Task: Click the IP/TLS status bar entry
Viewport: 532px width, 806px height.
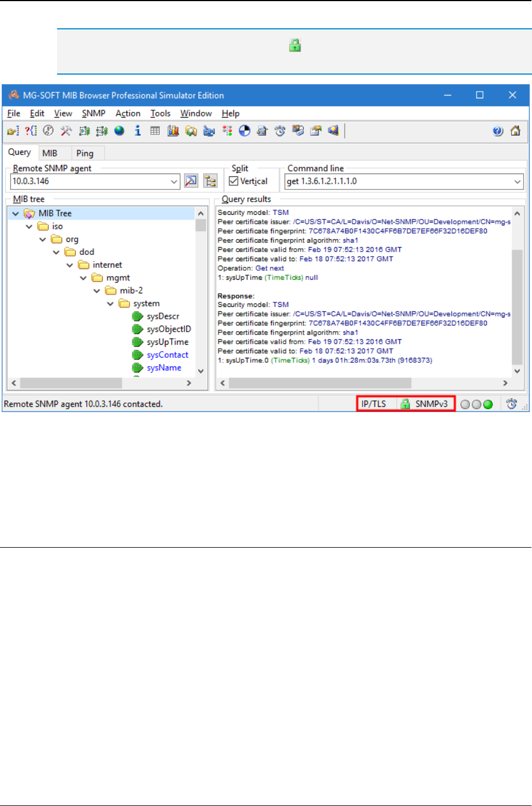Action: point(374,404)
